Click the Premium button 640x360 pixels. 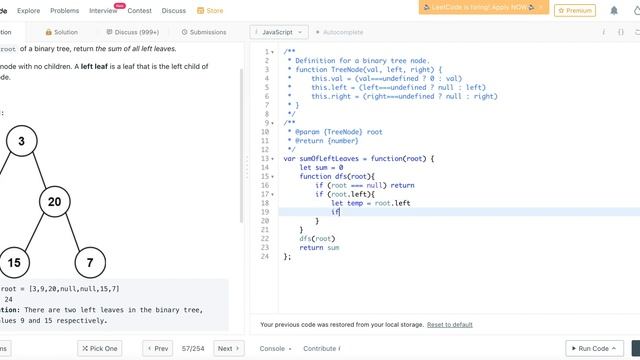pyautogui.click(x=575, y=11)
